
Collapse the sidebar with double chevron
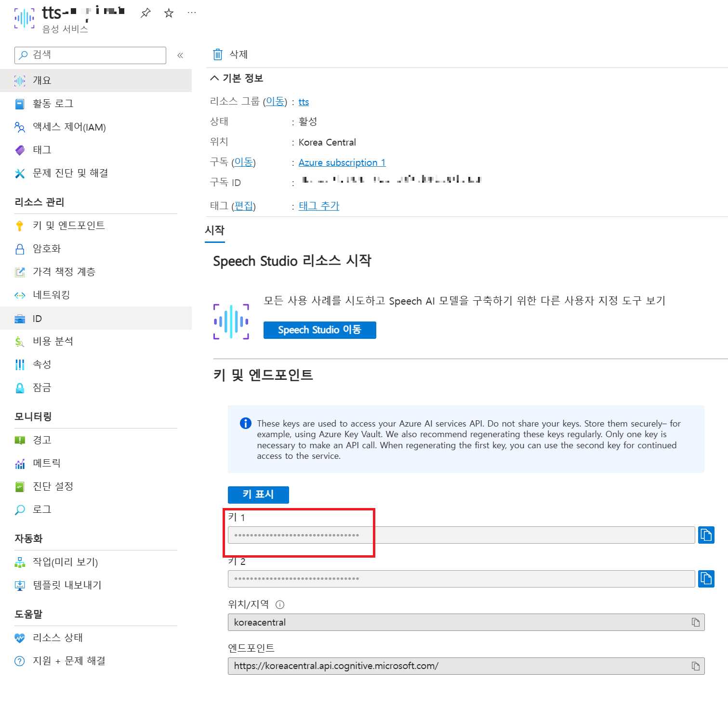point(180,55)
